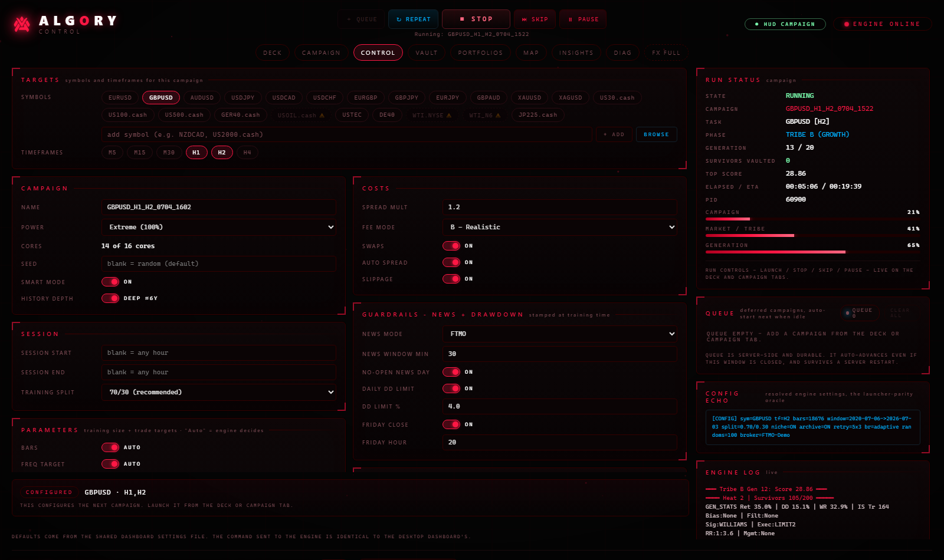Toggle the H1 timeframe chip
This screenshot has height=560, width=944.
(x=196, y=153)
